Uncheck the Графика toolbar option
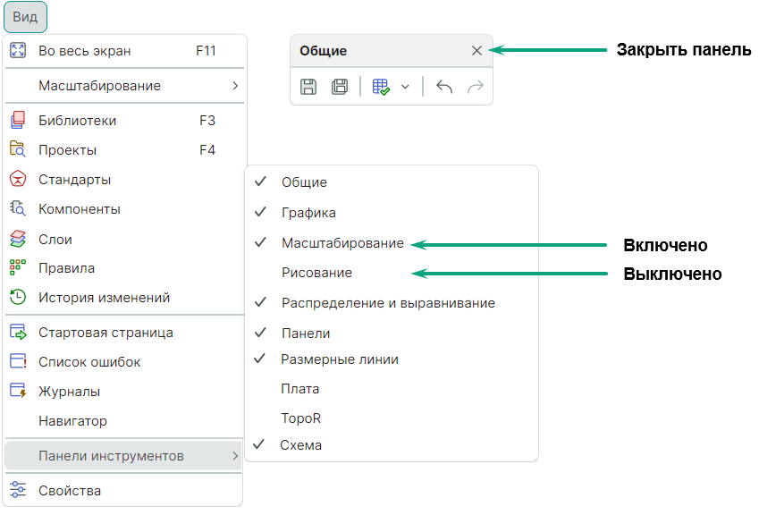Image resolution: width=759 pixels, height=532 pixels. pos(308,213)
